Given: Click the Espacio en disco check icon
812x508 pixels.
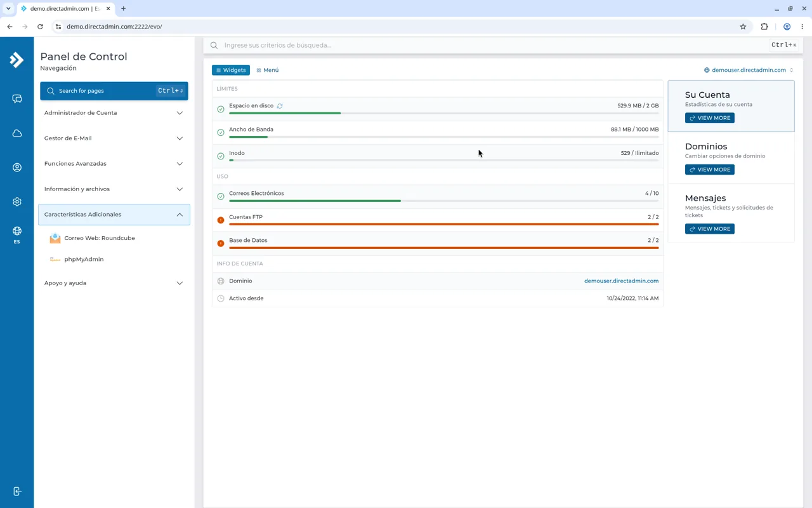Looking at the screenshot, I should click(x=221, y=109).
